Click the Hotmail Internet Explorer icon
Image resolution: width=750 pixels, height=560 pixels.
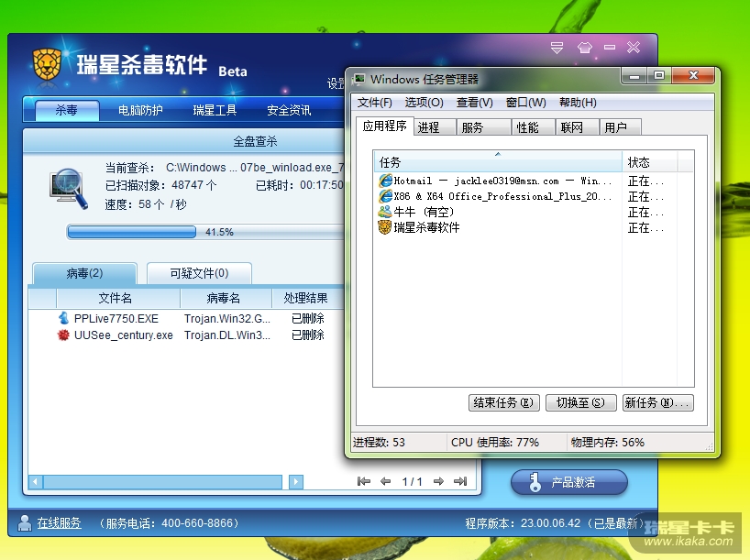pyautogui.click(x=385, y=181)
